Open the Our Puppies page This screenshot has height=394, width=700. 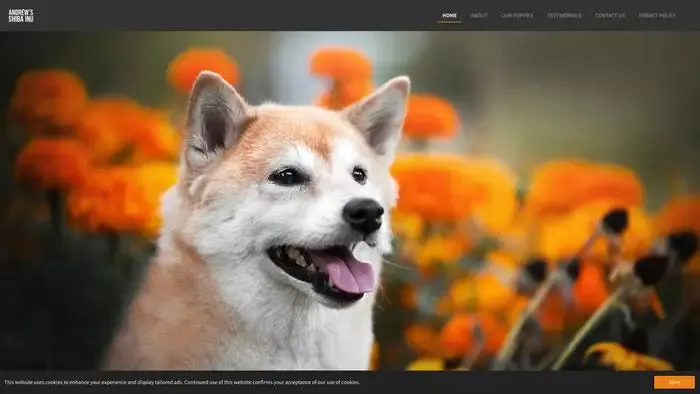[x=517, y=15]
